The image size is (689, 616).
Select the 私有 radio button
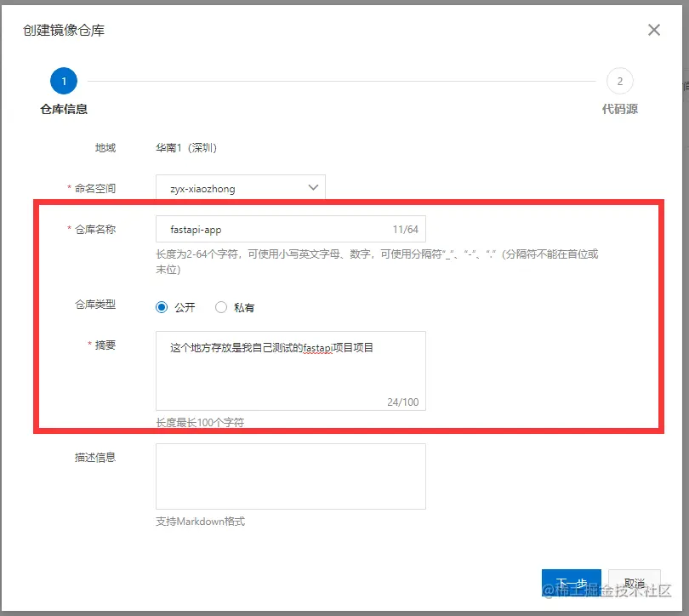click(221, 307)
